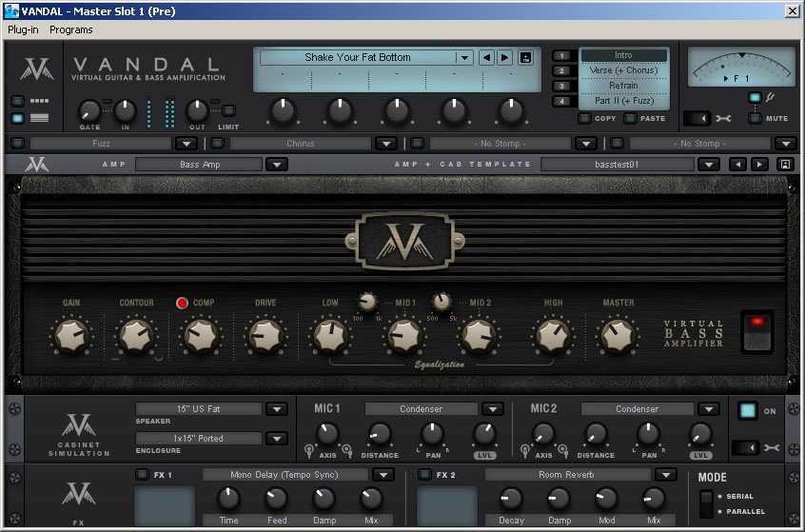Open the preset name dropdown

(464, 57)
